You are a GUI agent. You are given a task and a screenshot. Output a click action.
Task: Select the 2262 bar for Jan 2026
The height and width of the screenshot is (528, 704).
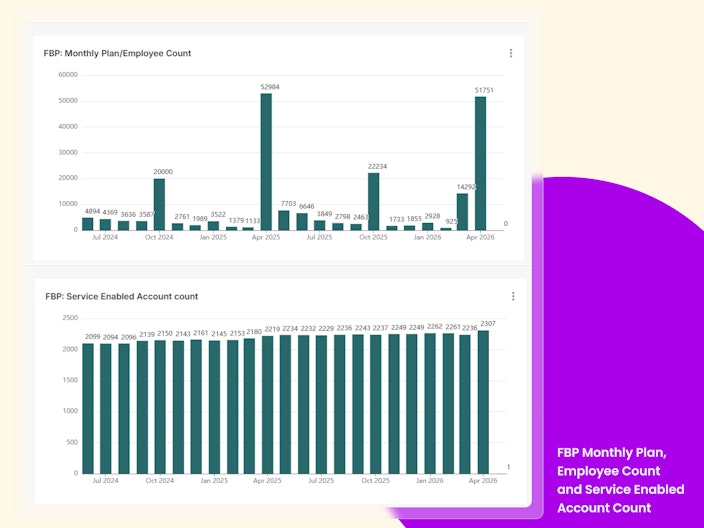[430, 403]
